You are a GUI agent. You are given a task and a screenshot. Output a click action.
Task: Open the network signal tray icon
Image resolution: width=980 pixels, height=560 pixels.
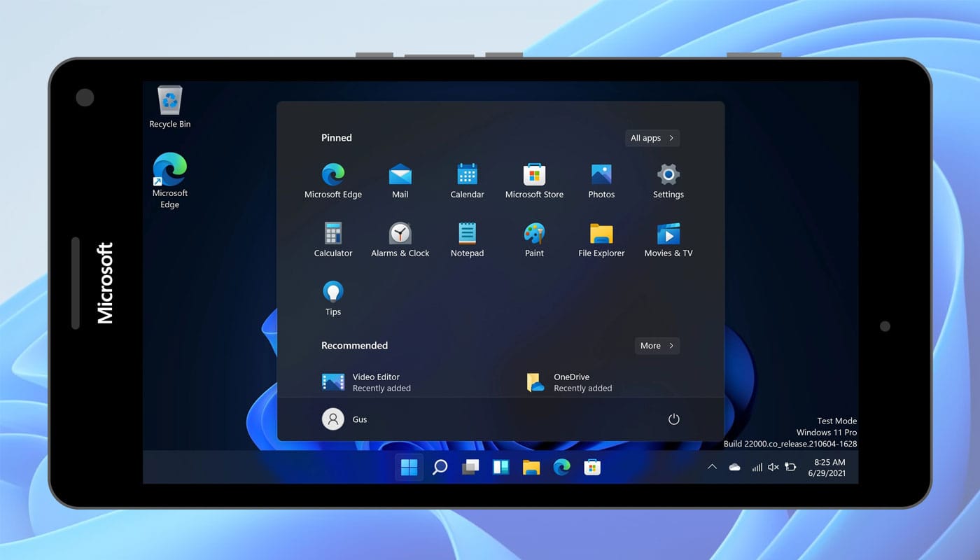(x=757, y=467)
